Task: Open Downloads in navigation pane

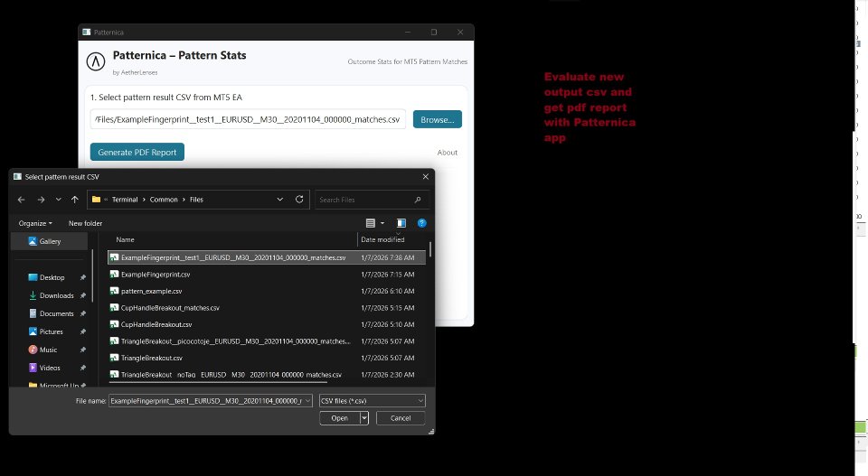Action: (56, 295)
